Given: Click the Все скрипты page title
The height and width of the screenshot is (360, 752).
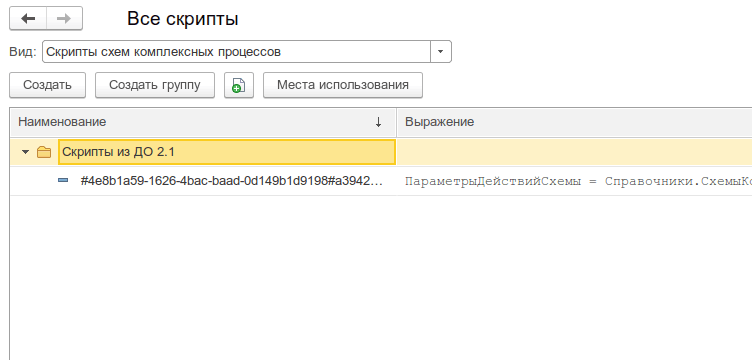Looking at the screenshot, I should tap(183, 19).
